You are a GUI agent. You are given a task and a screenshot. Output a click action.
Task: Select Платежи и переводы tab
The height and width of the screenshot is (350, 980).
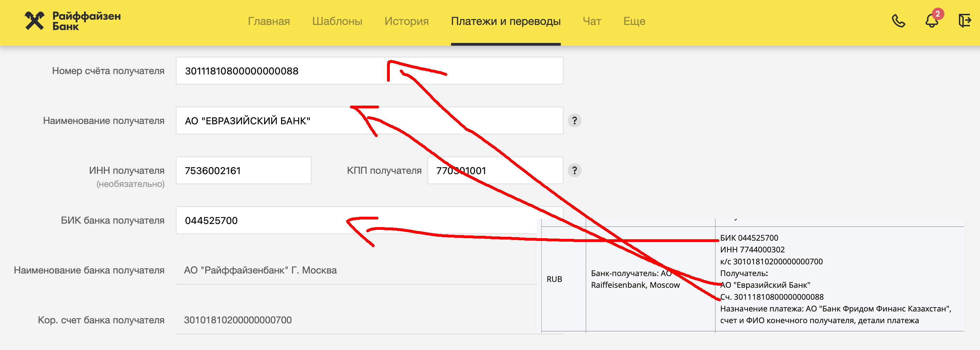pyautogui.click(x=506, y=21)
